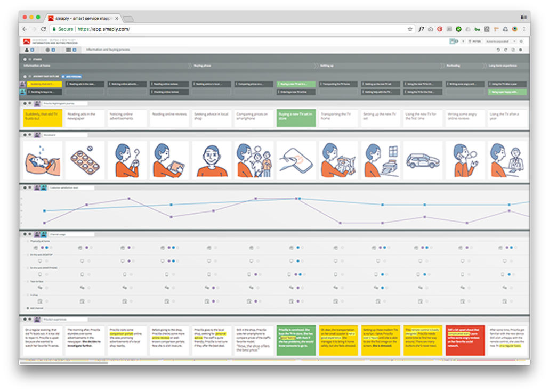The image size is (549, 392).
Task: Select the green Being super happy outline step
Action: [507, 92]
